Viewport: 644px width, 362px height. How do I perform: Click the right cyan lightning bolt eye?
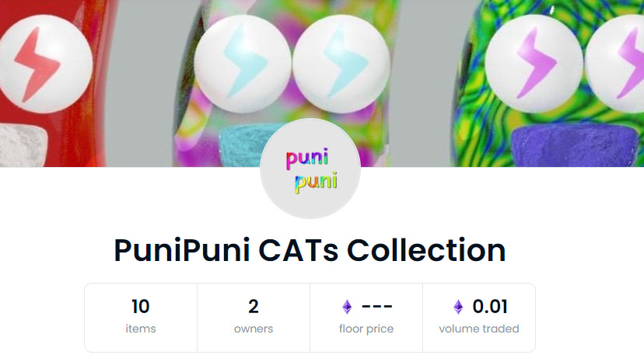(341, 64)
